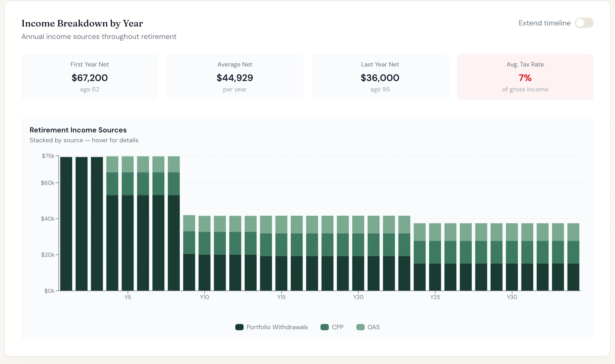Click the $40k y-axis label
The width and height of the screenshot is (615, 364).
pos(48,219)
